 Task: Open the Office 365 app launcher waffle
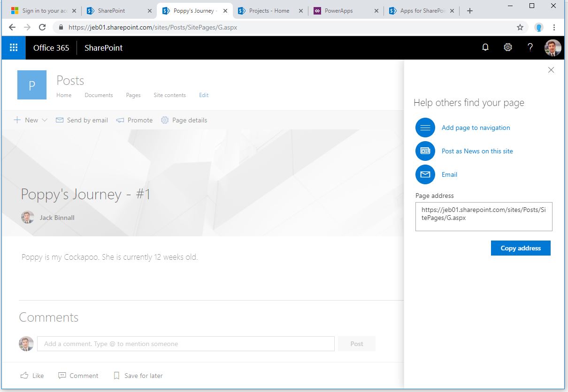(x=14, y=47)
